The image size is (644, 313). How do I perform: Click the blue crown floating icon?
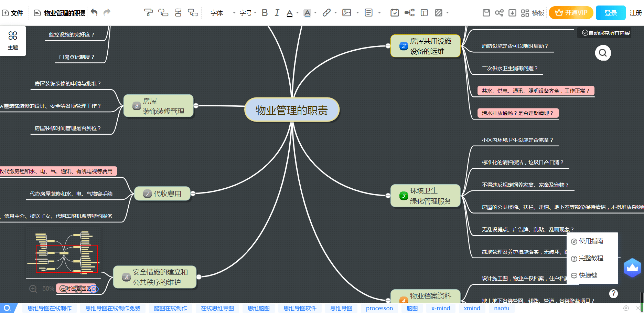[x=632, y=268]
